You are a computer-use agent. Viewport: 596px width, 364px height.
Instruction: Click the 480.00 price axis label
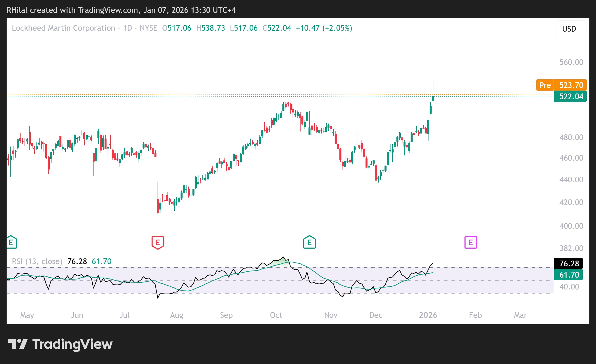click(x=571, y=137)
